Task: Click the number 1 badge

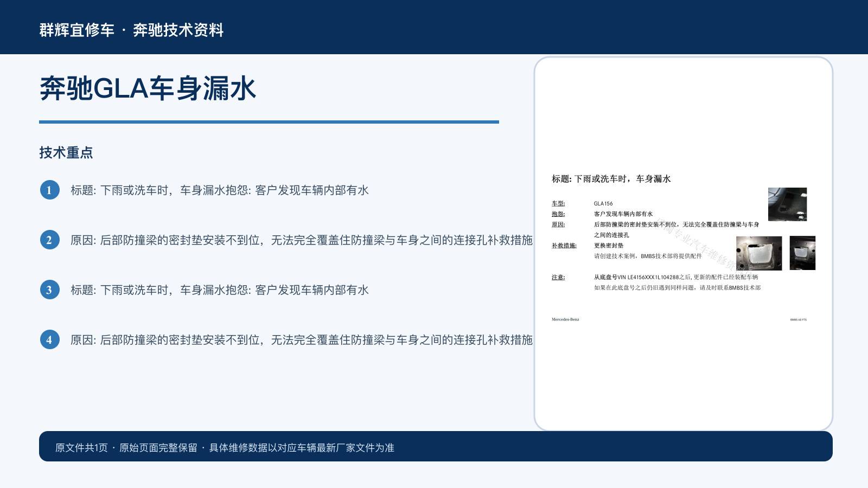Action: pos(49,190)
